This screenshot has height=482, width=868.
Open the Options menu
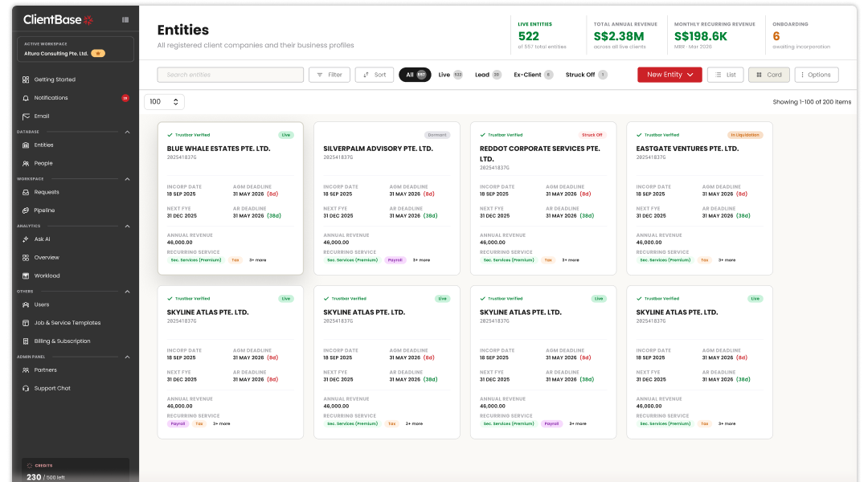pyautogui.click(x=816, y=75)
